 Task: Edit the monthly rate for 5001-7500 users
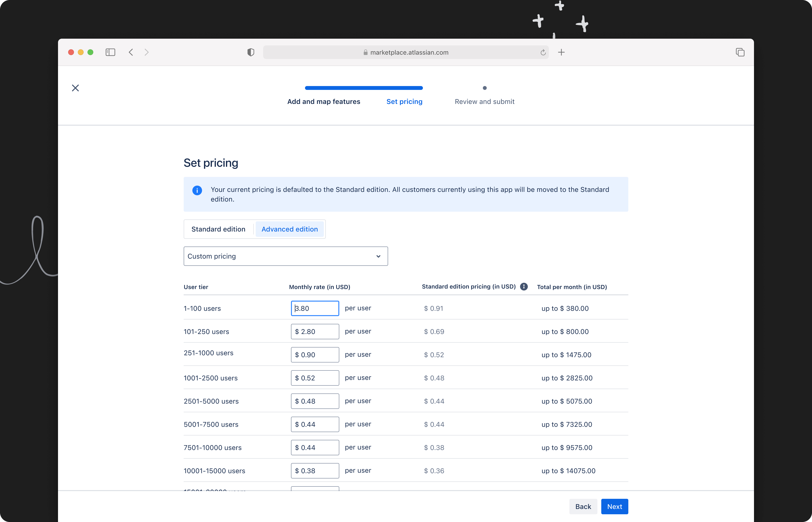(x=315, y=424)
